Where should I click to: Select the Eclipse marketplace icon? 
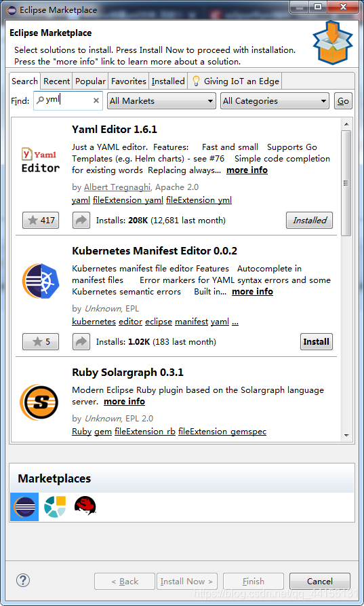click(24, 507)
